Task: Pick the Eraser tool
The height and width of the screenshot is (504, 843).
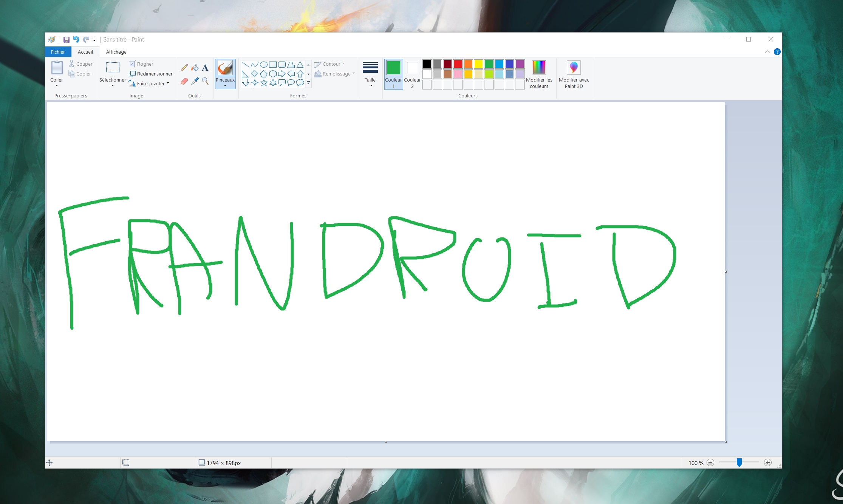Action: click(x=184, y=81)
